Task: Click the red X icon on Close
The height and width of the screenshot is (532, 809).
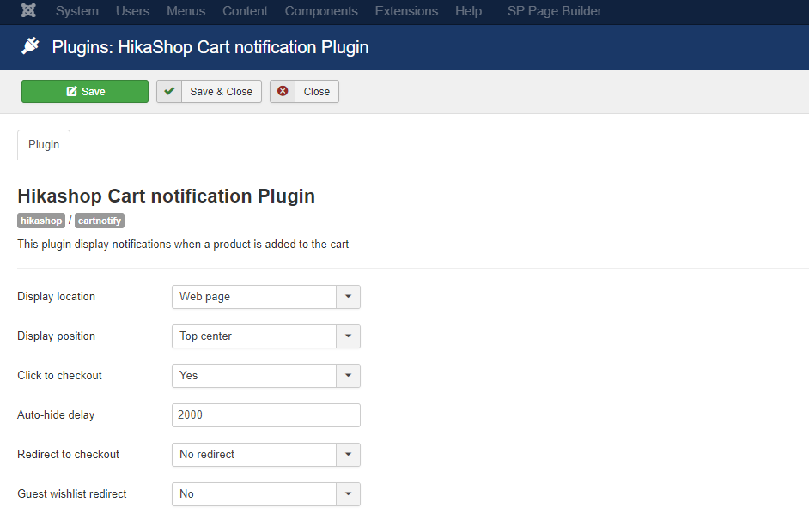Action: click(283, 91)
